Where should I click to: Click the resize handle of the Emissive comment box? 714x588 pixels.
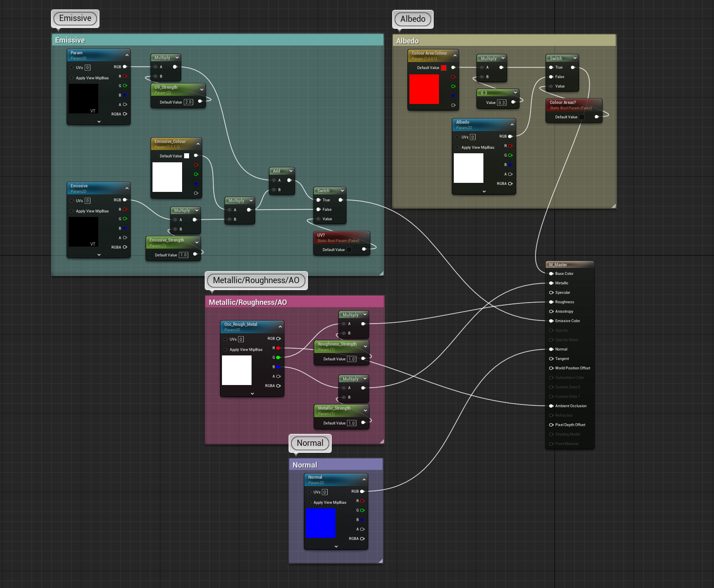coord(381,273)
